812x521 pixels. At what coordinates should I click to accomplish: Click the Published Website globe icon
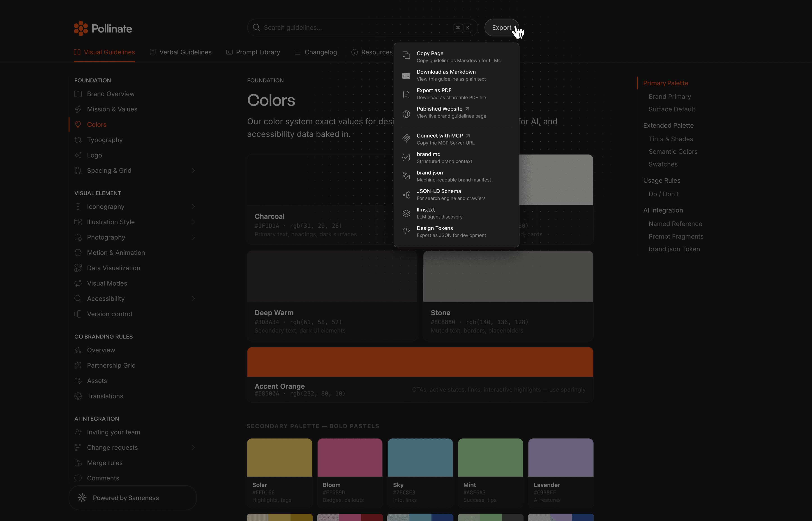click(406, 114)
